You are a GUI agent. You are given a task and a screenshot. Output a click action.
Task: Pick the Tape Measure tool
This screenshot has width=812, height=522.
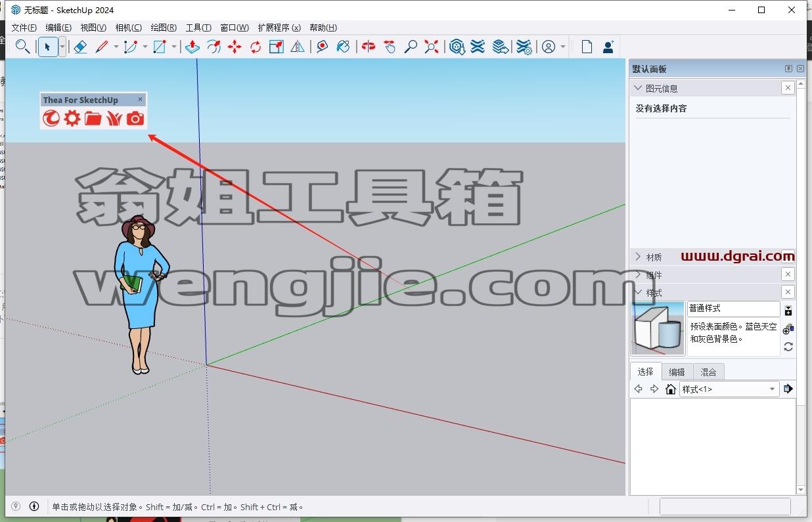click(322, 47)
